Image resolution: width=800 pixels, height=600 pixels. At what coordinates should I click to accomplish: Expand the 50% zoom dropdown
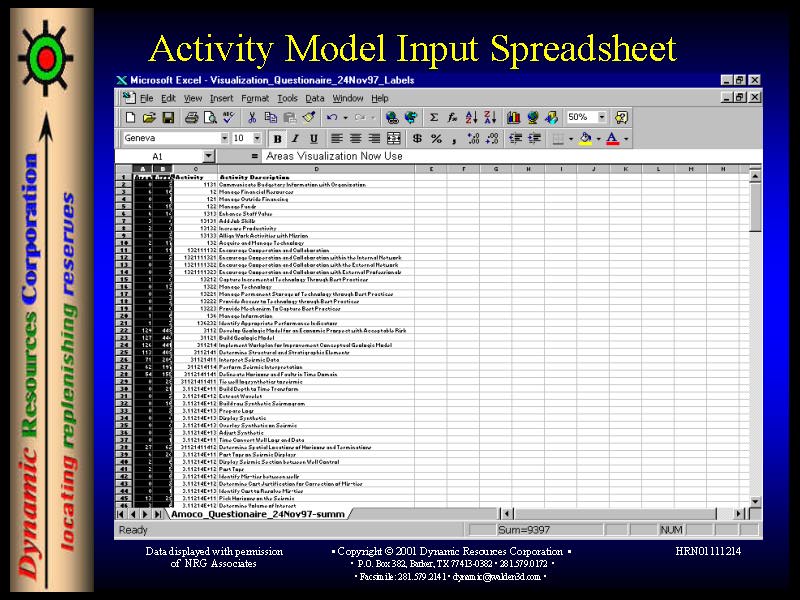(x=602, y=118)
